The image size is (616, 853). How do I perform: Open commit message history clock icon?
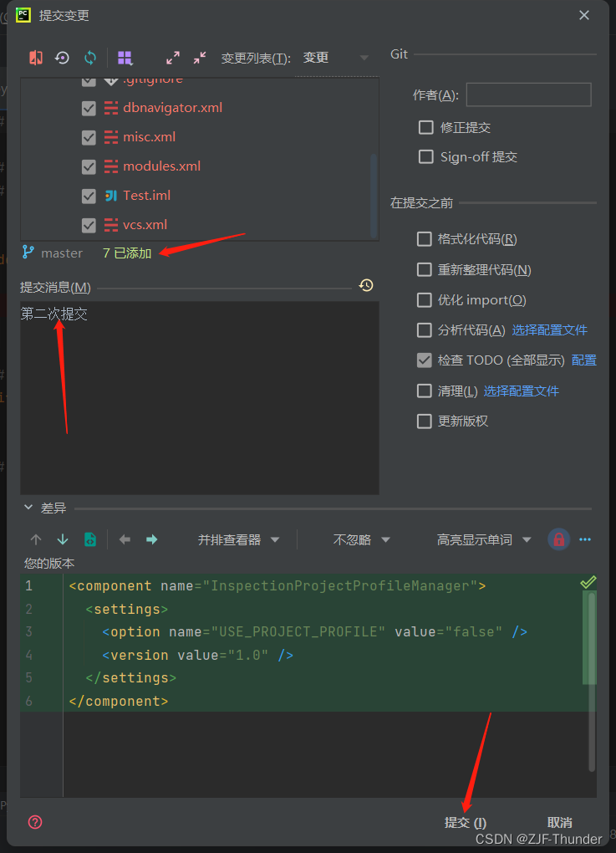point(366,285)
